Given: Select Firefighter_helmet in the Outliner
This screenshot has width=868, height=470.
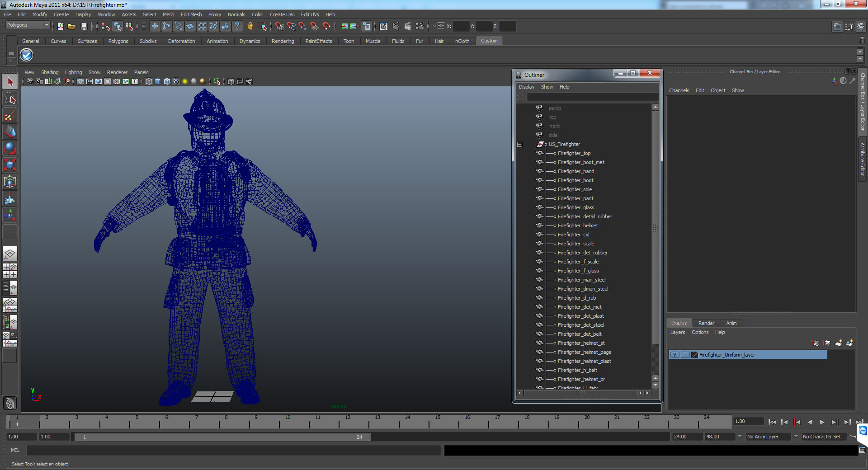Looking at the screenshot, I should (577, 226).
